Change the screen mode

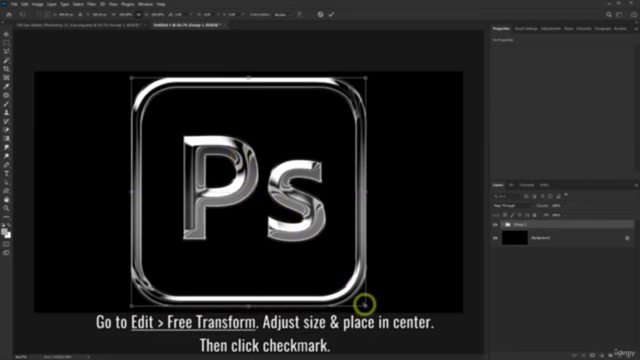coord(7,253)
